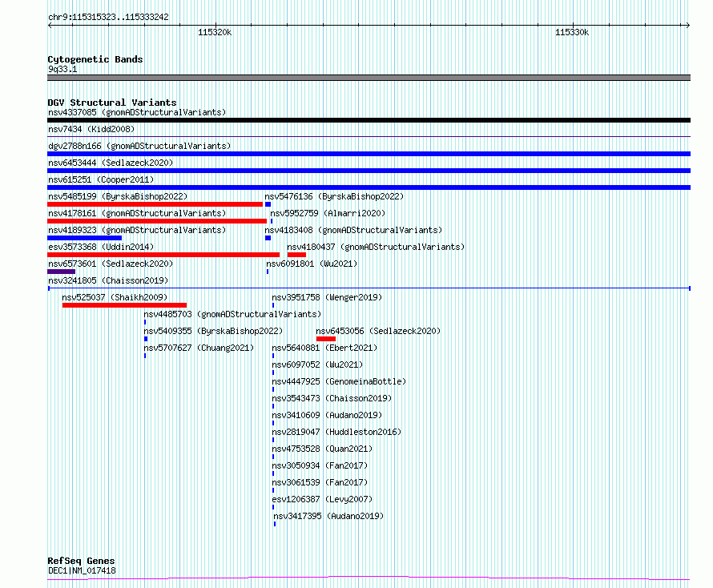
Task: Open nsv3543473 (Chaisson2019) label
Action: (332, 398)
